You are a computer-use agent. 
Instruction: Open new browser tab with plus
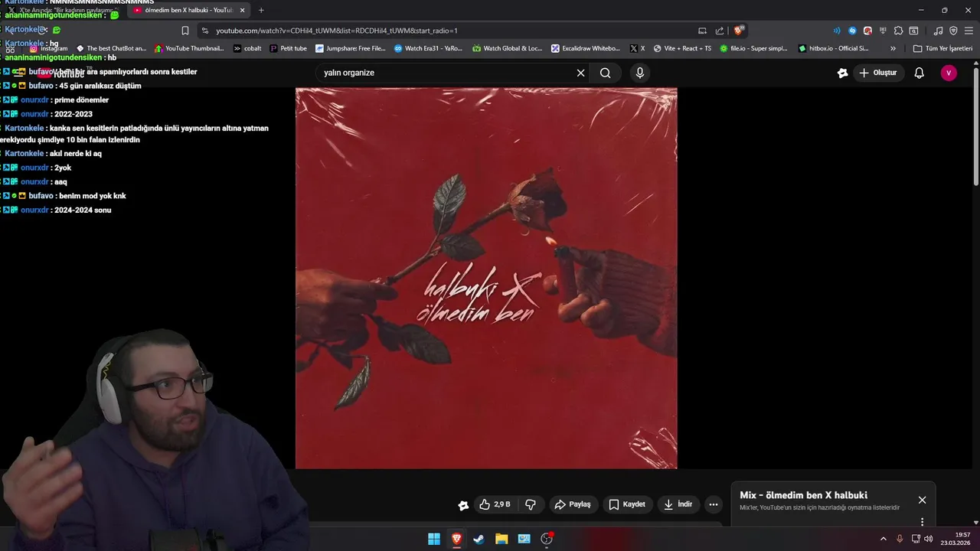click(x=261, y=10)
